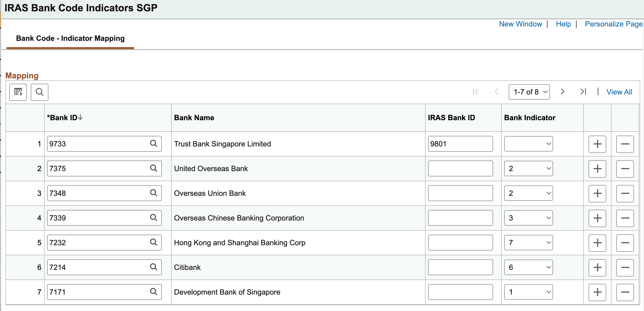Add a row after Overseas Chinese Banking Corporation
Viewport: 644px width, 311px height.
[x=597, y=218]
